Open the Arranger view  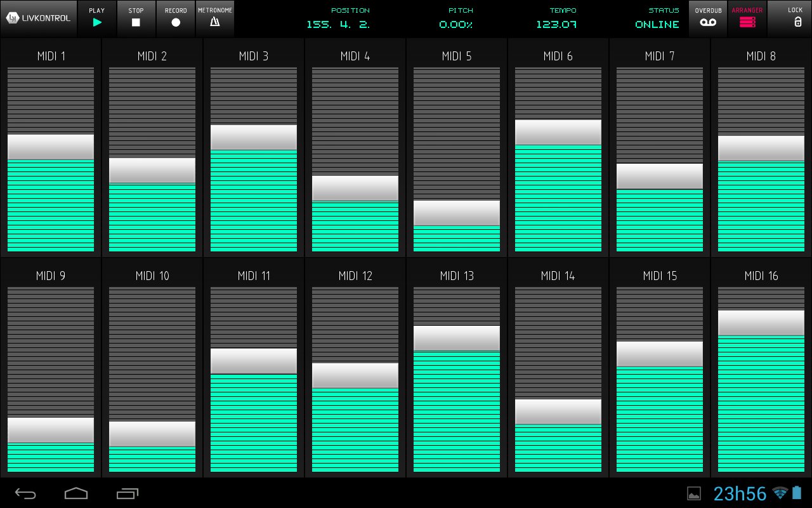[x=747, y=18]
